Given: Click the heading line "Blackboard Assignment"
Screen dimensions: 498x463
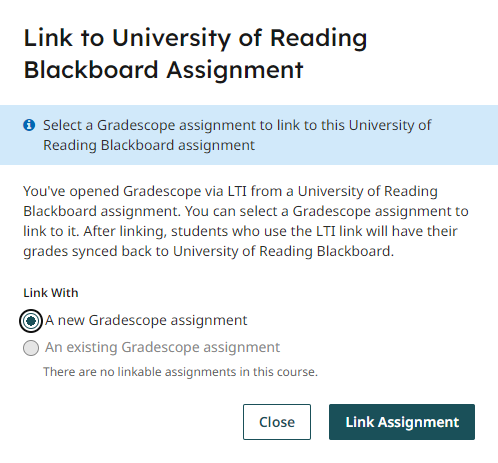Looking at the screenshot, I should [163, 70].
